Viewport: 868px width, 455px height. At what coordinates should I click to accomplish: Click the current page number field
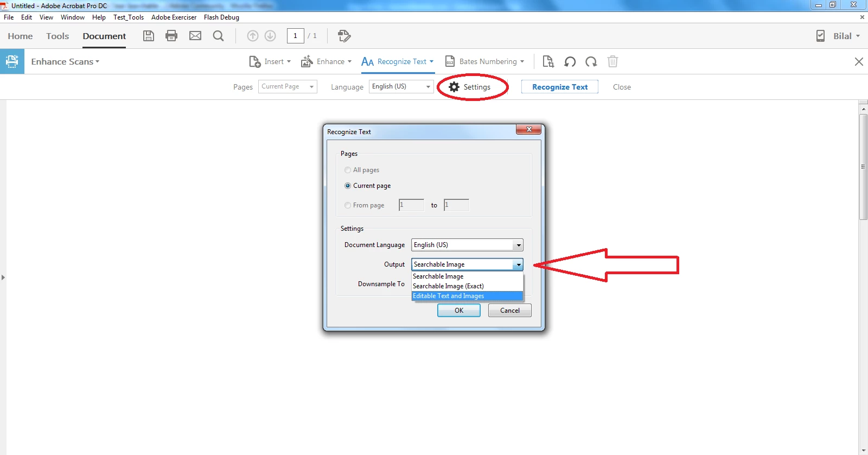(295, 36)
